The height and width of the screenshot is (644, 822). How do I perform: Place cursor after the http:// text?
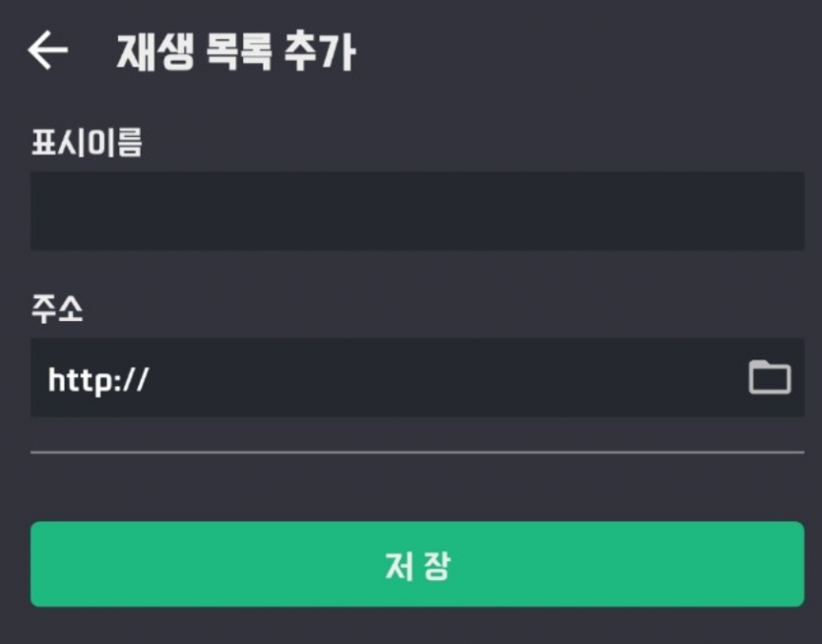tap(151, 379)
